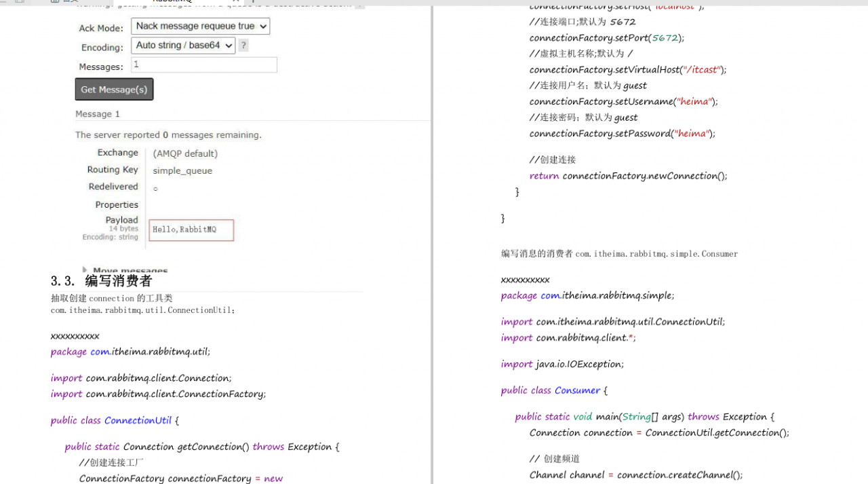Click the Redelivered status circle
Viewport: 868px width, 484px height.
tap(155, 189)
